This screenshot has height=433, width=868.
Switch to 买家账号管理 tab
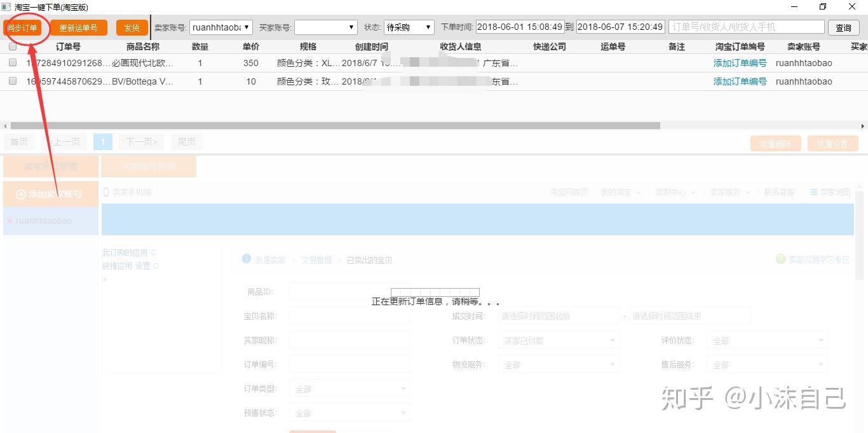click(x=149, y=167)
